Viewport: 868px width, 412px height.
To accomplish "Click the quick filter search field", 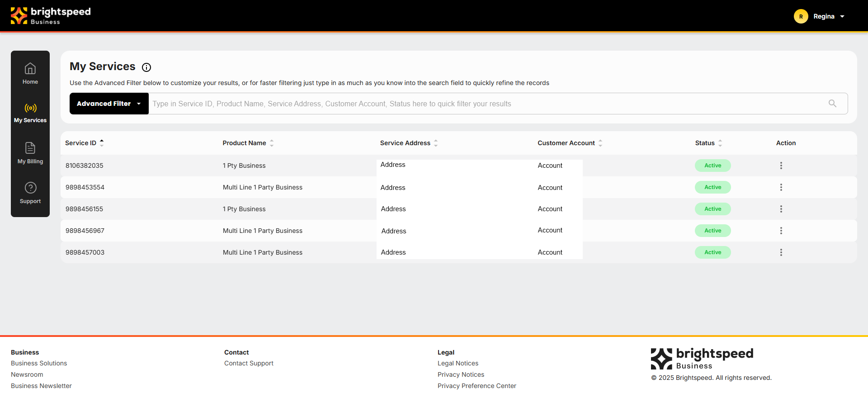I will coord(488,104).
